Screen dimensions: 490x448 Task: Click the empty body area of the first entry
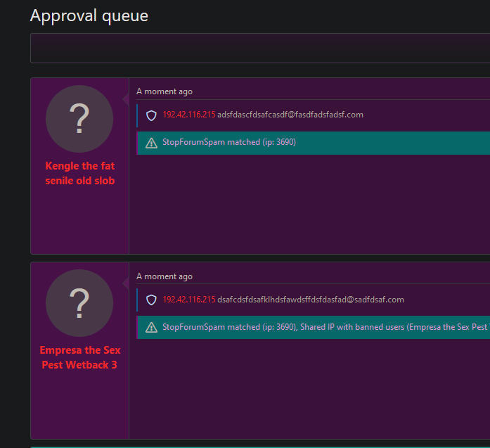point(309,204)
